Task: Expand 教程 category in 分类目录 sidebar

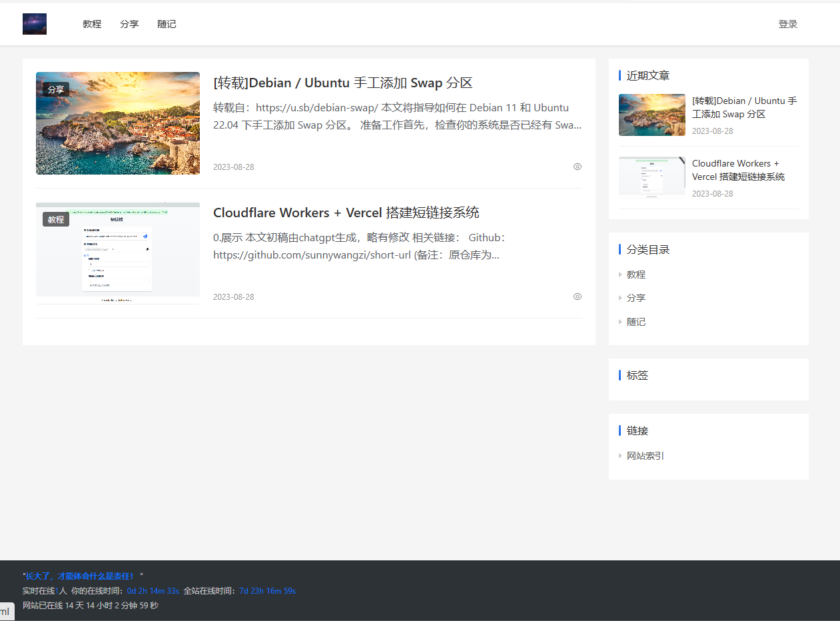Action: click(x=635, y=274)
